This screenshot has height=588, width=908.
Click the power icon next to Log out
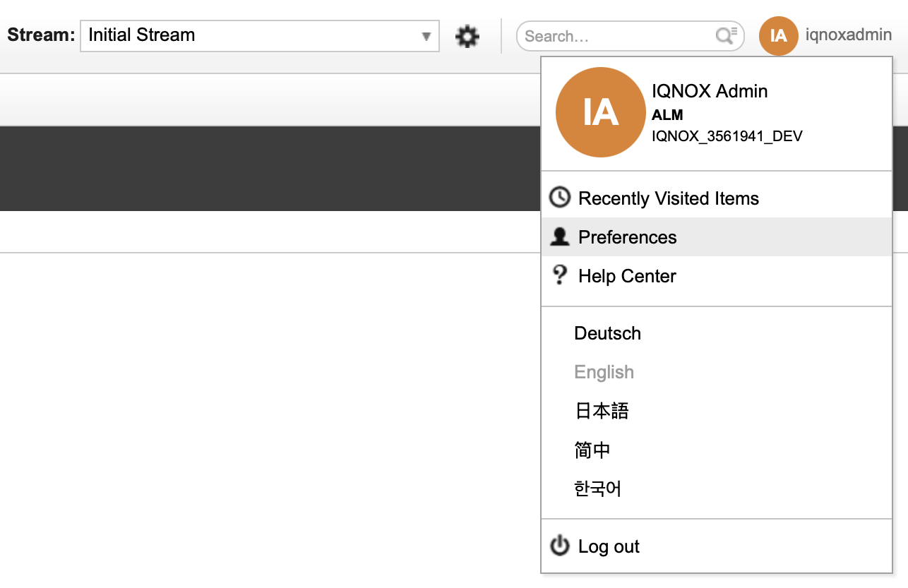[x=560, y=546]
